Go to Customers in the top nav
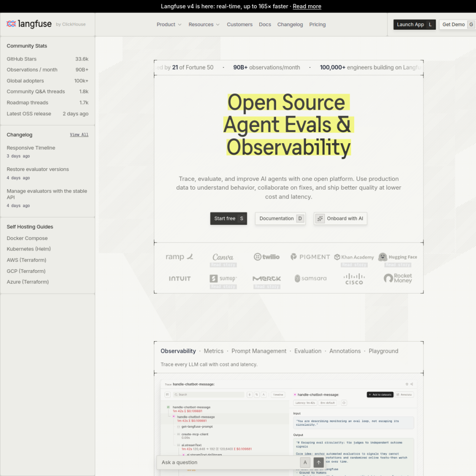Image resolution: width=476 pixels, height=476 pixels. coord(239,24)
